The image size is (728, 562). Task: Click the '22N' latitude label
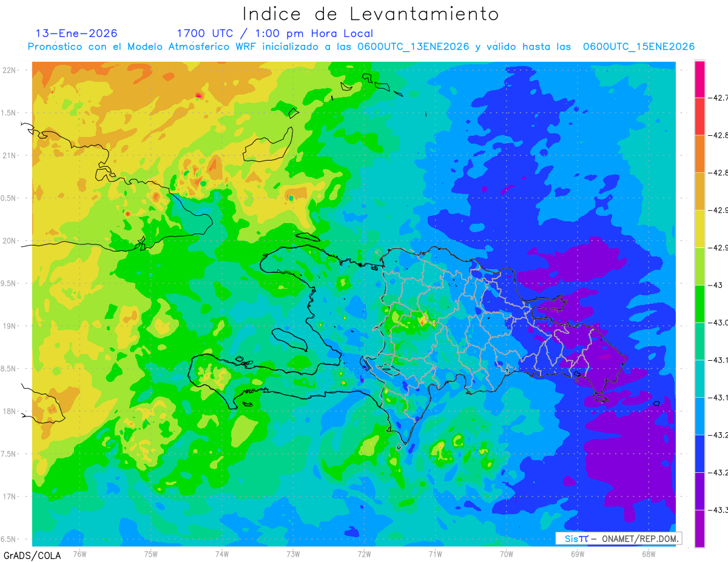coord(9,70)
